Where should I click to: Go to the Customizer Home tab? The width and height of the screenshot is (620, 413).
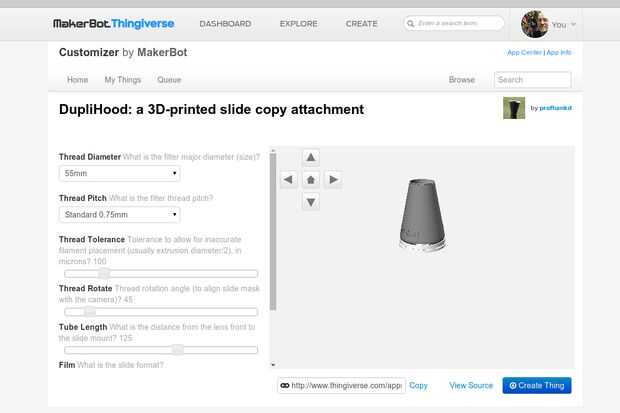78,80
